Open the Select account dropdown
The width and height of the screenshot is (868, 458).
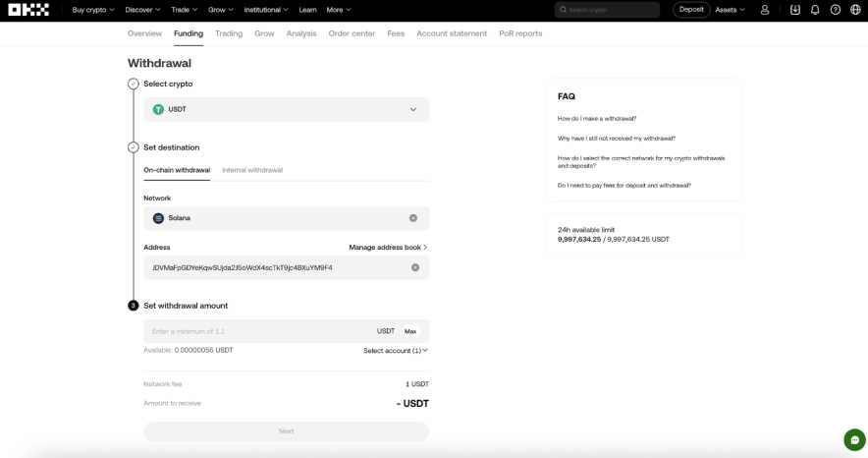395,351
